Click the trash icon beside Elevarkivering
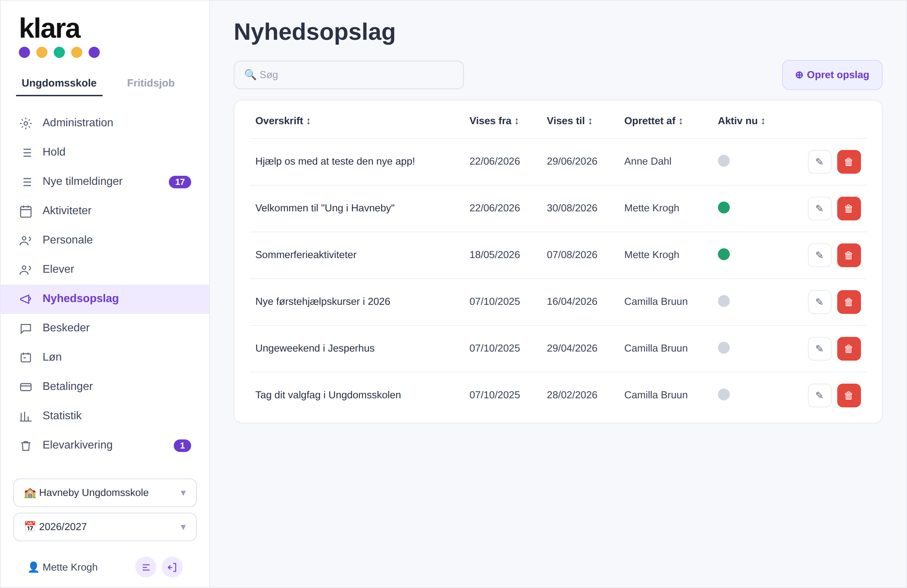The height and width of the screenshot is (588, 907). tap(25, 445)
